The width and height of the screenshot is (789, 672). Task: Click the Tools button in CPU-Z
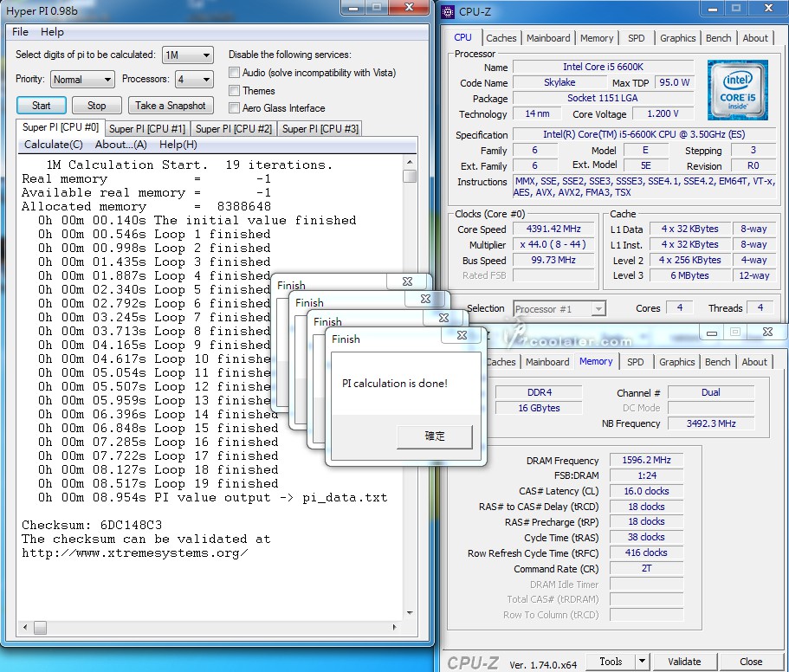click(611, 661)
